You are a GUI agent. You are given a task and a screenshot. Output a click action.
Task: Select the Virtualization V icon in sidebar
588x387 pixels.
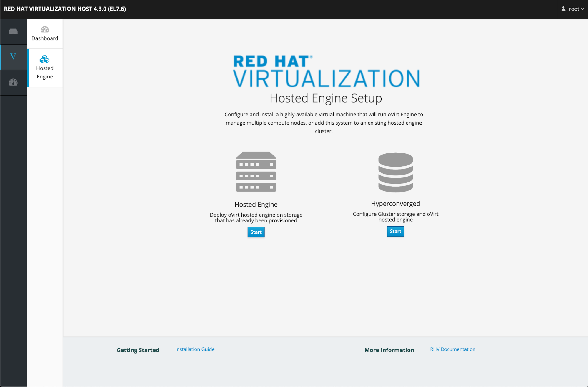tap(13, 57)
